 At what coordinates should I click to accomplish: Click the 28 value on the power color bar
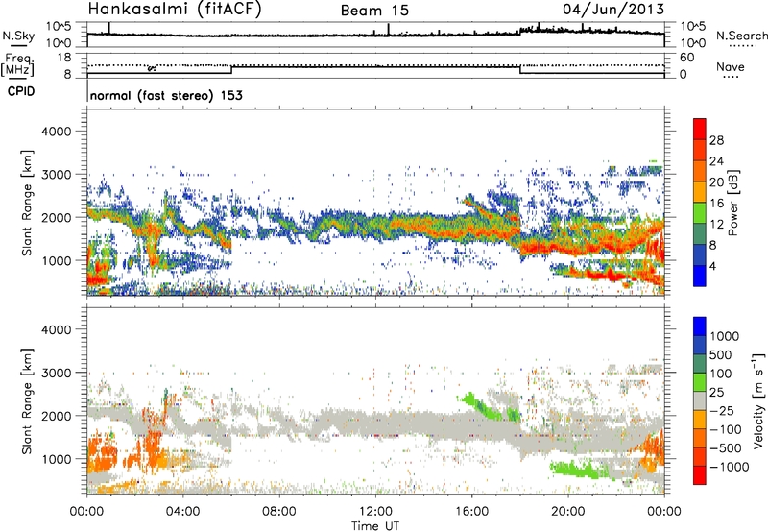[716, 140]
